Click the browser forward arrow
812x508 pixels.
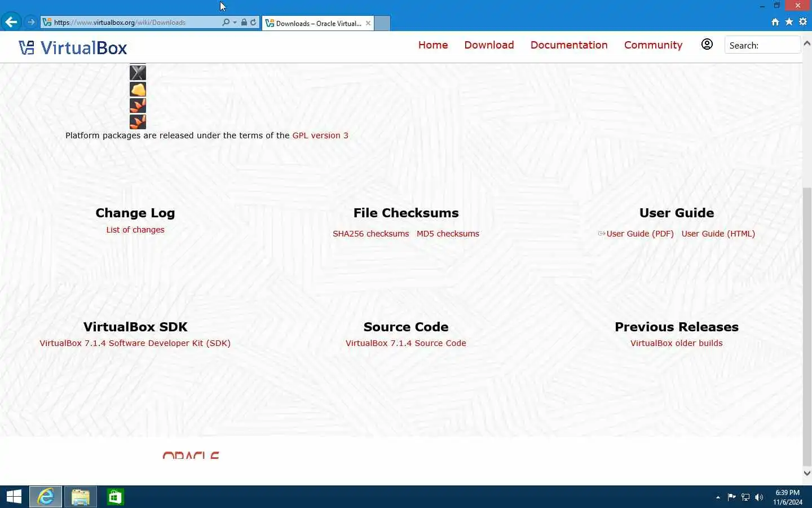(x=31, y=22)
